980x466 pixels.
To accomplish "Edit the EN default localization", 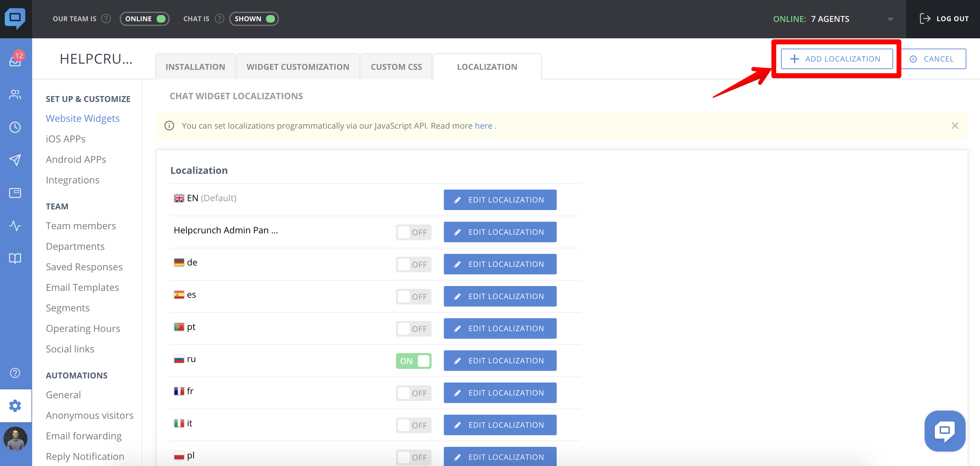I will (x=500, y=200).
